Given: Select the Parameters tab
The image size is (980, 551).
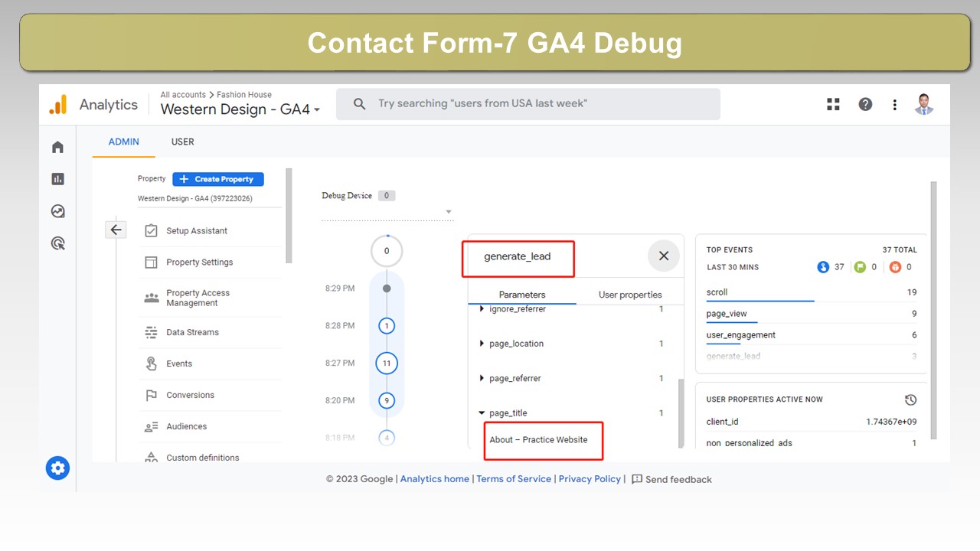Looking at the screenshot, I should pos(522,294).
